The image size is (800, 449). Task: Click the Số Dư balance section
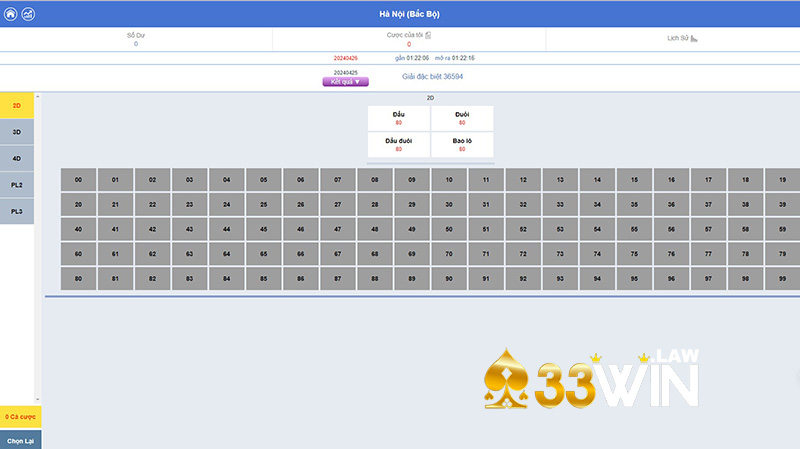(x=136, y=39)
